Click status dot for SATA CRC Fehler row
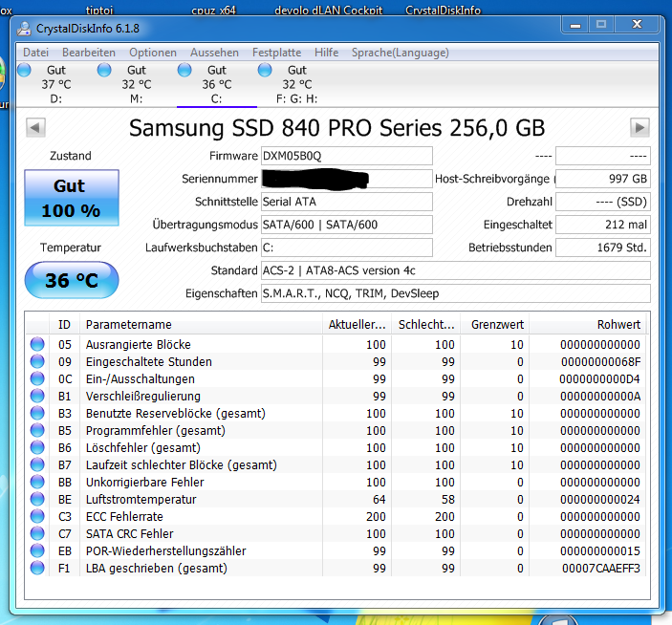This screenshot has width=672, height=625. 37,533
